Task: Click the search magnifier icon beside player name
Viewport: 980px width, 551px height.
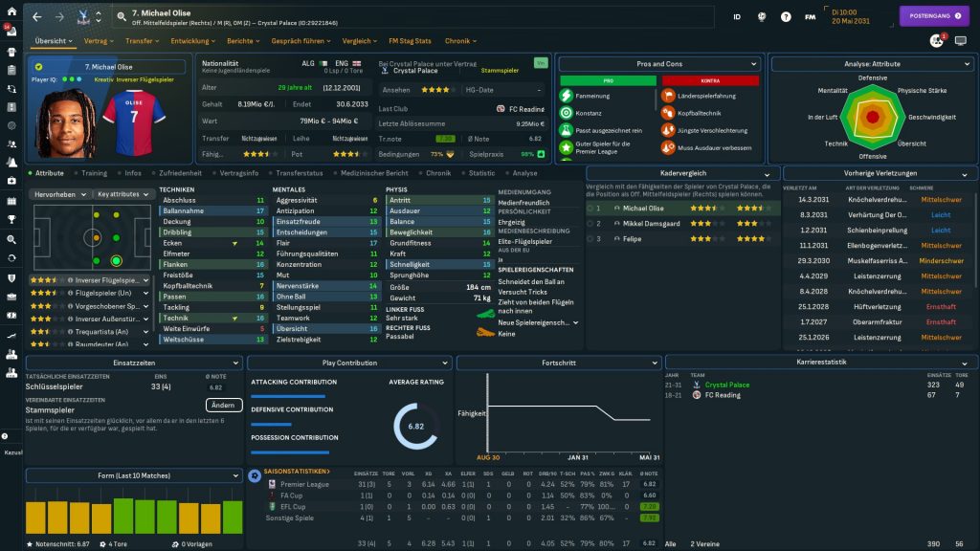Action: pyautogui.click(x=121, y=16)
